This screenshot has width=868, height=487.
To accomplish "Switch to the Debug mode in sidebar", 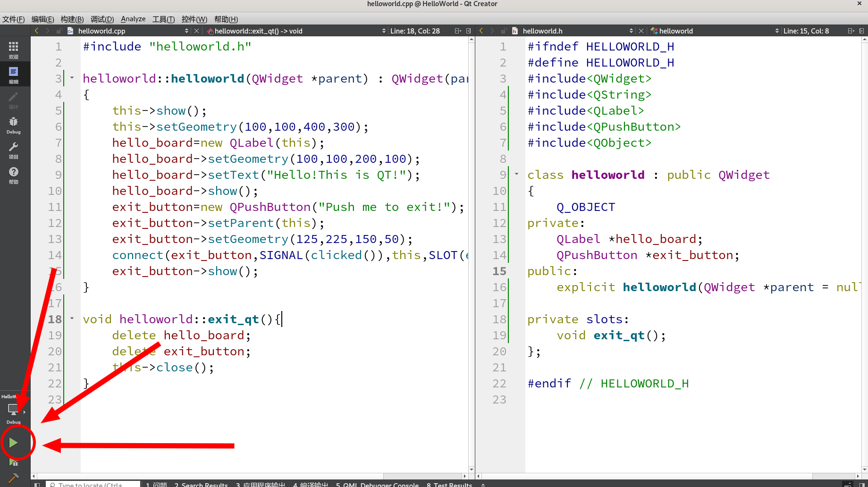I will [14, 125].
